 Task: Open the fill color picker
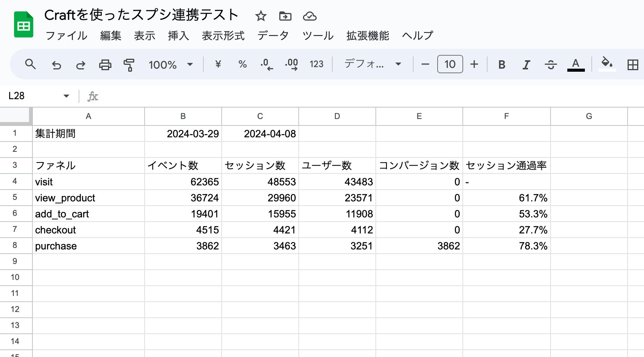tap(607, 64)
